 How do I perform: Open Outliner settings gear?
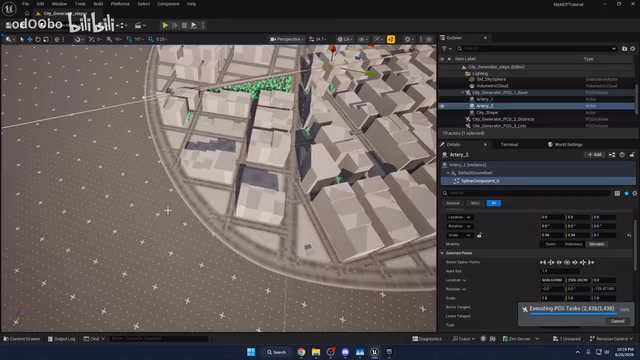pos(633,49)
